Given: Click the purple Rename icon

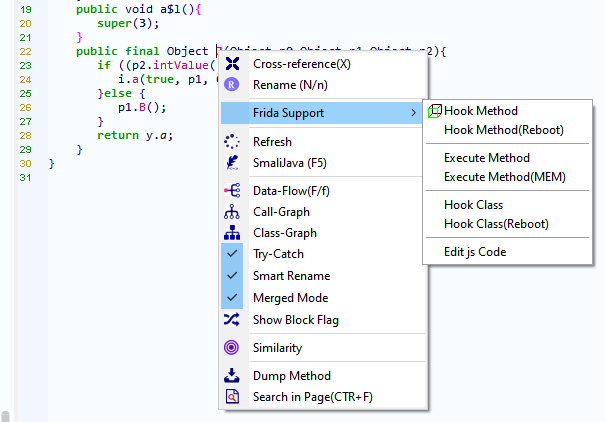Looking at the screenshot, I should click(x=232, y=85).
